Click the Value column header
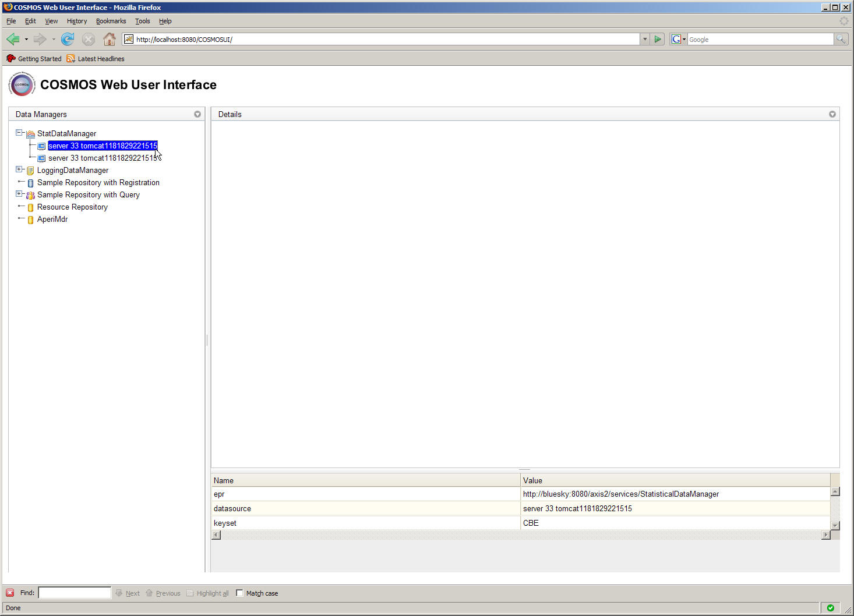 675,480
